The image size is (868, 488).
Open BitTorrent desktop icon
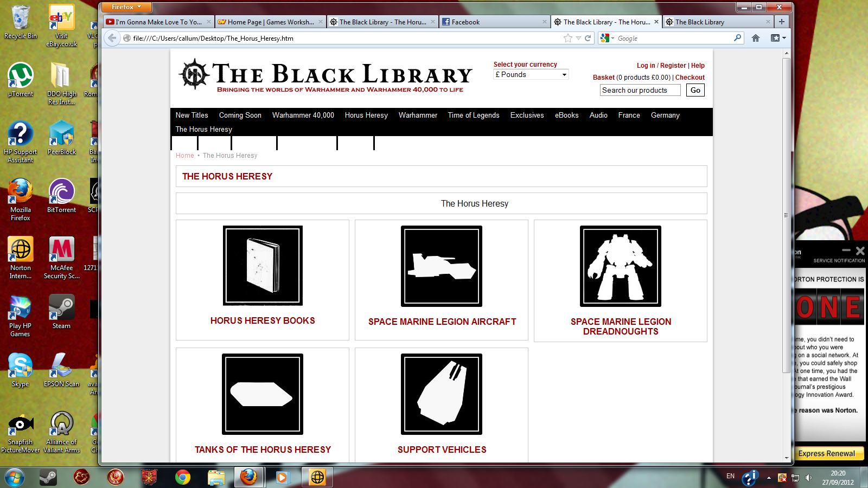(x=62, y=196)
